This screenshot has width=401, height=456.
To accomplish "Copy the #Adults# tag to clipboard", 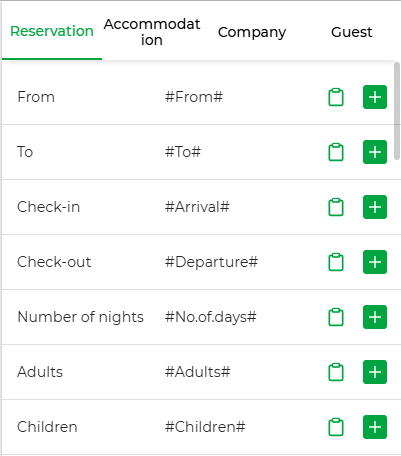I will pos(336,372).
